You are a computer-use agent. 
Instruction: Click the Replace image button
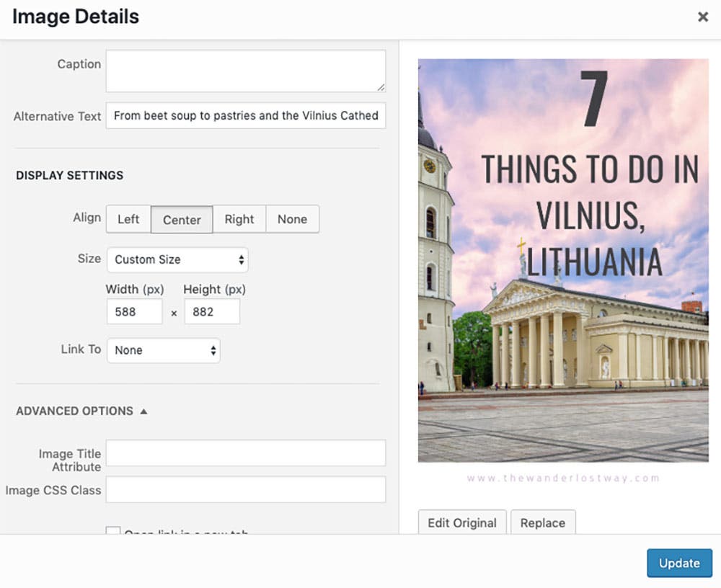click(x=543, y=522)
